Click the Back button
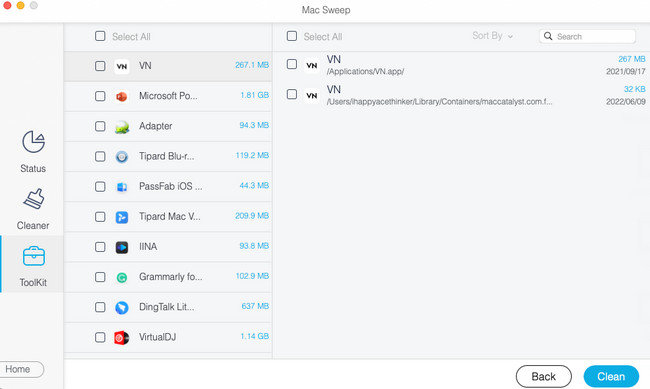 click(x=543, y=376)
